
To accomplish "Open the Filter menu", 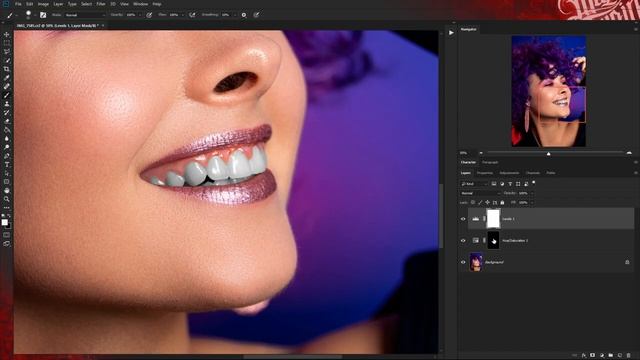I will [101, 4].
